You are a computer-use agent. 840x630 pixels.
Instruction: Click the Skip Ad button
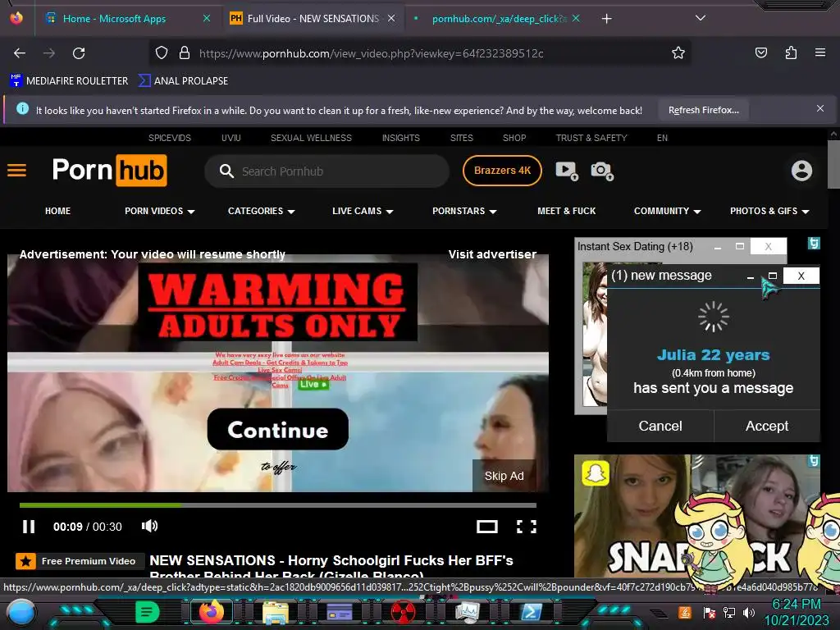pos(504,476)
